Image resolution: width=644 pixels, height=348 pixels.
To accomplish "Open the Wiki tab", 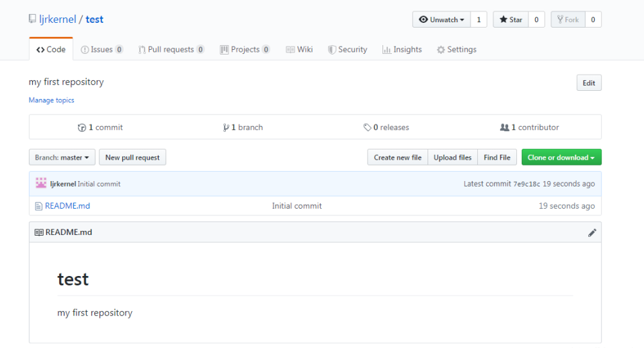I will click(x=299, y=49).
